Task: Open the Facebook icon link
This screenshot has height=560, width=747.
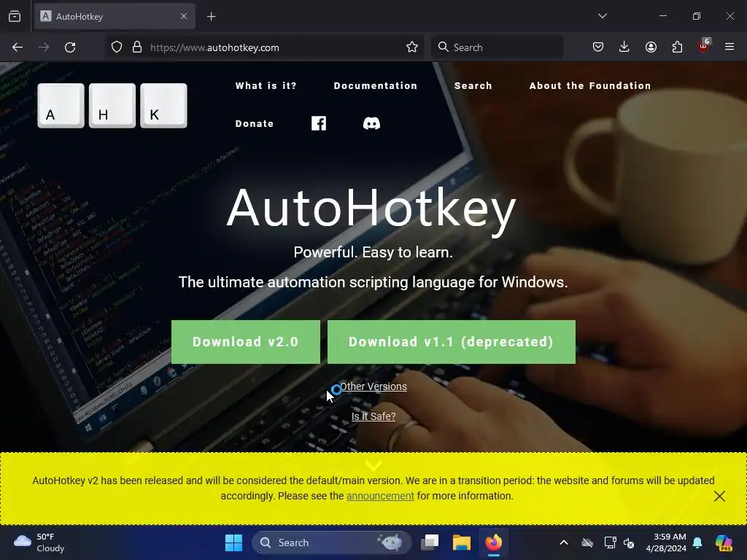Action: 319,123
